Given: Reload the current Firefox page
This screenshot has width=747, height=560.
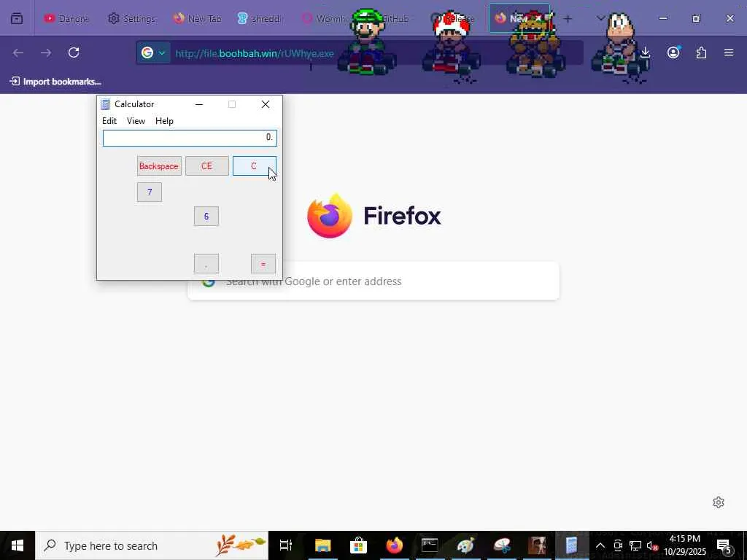Looking at the screenshot, I should (x=74, y=52).
